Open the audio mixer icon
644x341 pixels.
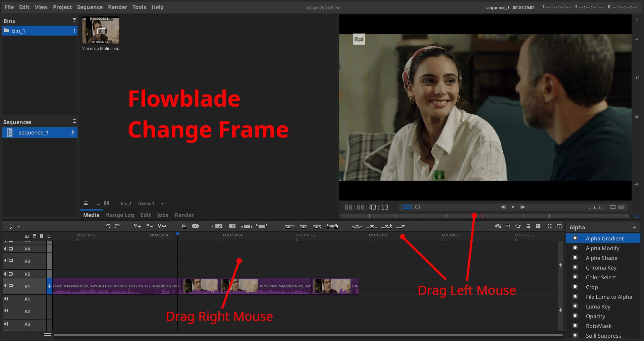[498, 226]
